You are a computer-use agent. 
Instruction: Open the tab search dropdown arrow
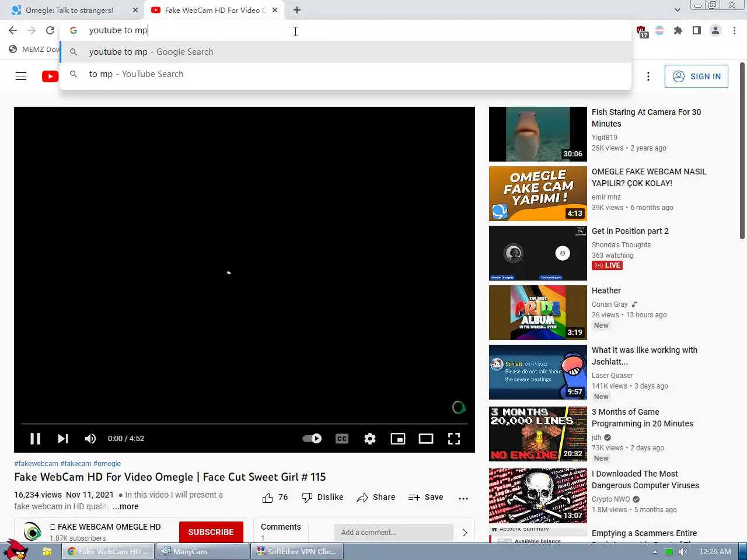tap(677, 10)
